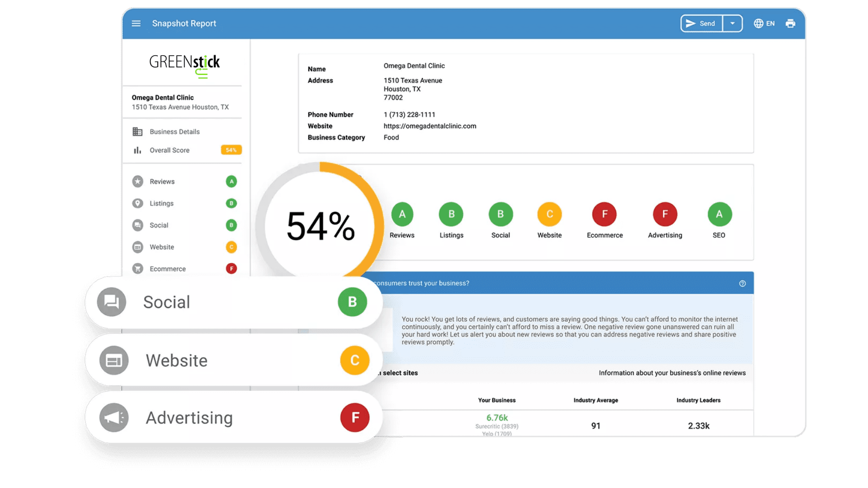Open the Overall Score bar chart icon
Image resolution: width=868 pixels, height=488 pixels.
pyautogui.click(x=138, y=150)
